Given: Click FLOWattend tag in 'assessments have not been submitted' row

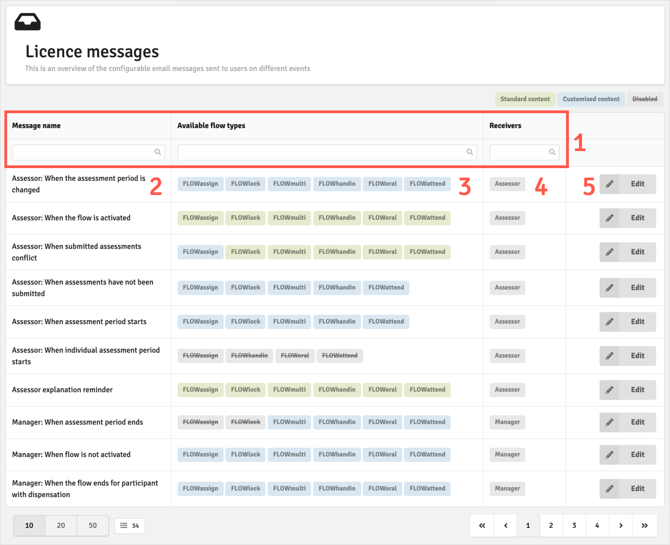Looking at the screenshot, I should (386, 288).
